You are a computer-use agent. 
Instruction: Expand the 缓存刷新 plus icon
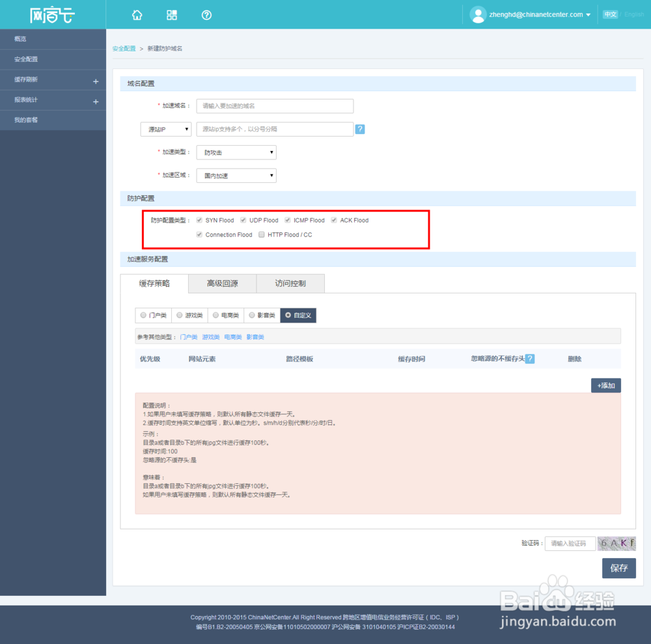96,81
